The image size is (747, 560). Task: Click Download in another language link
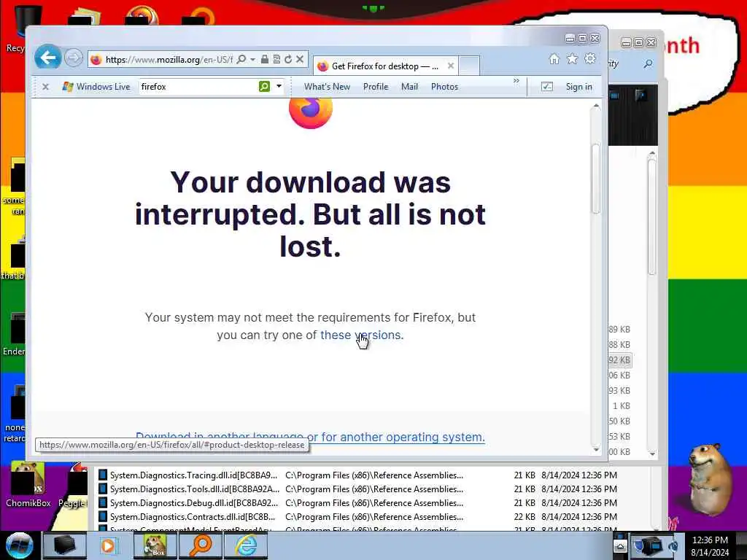point(310,437)
